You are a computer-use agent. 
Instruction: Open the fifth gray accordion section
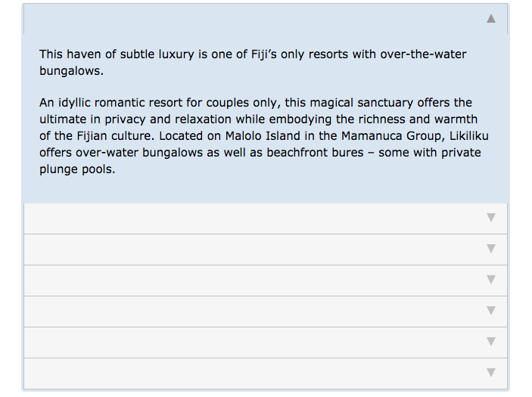(x=266, y=343)
